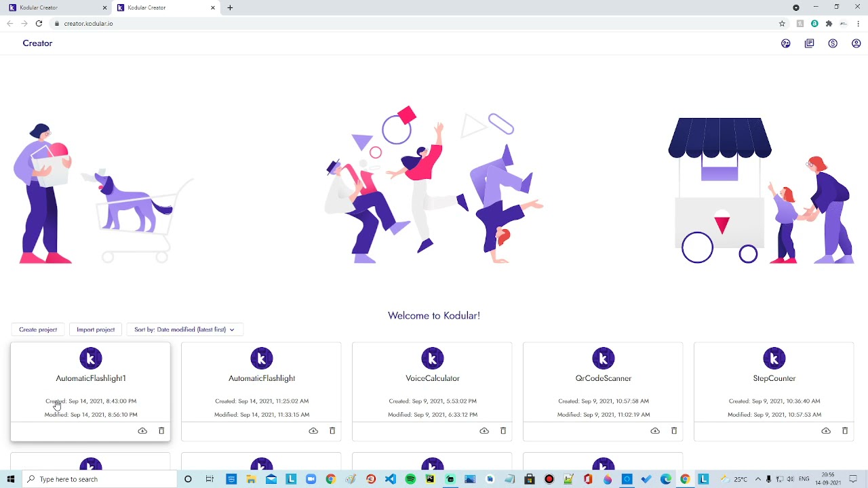Screen dimensions: 868x488
Task: Download the QrCodeScanner project via cloud icon
Action: point(655,430)
